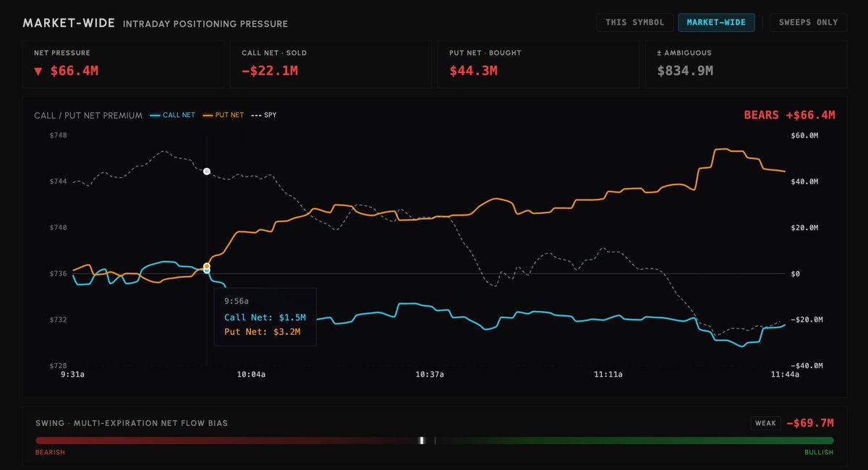Click the Put Net: $3.2M tooltip line

262,332
